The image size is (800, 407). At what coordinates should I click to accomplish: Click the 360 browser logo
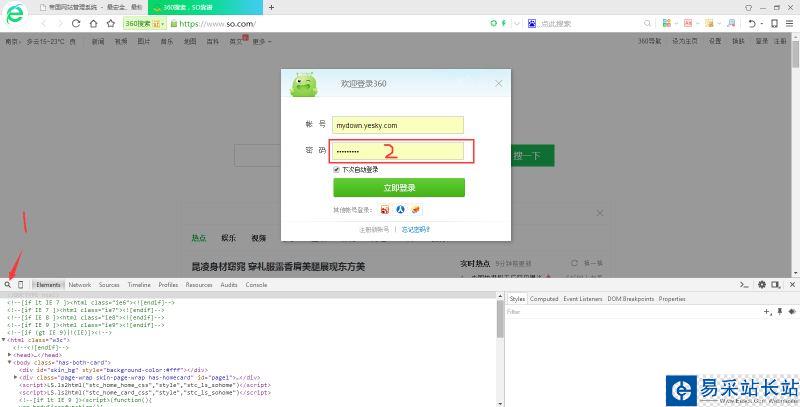[x=15, y=14]
